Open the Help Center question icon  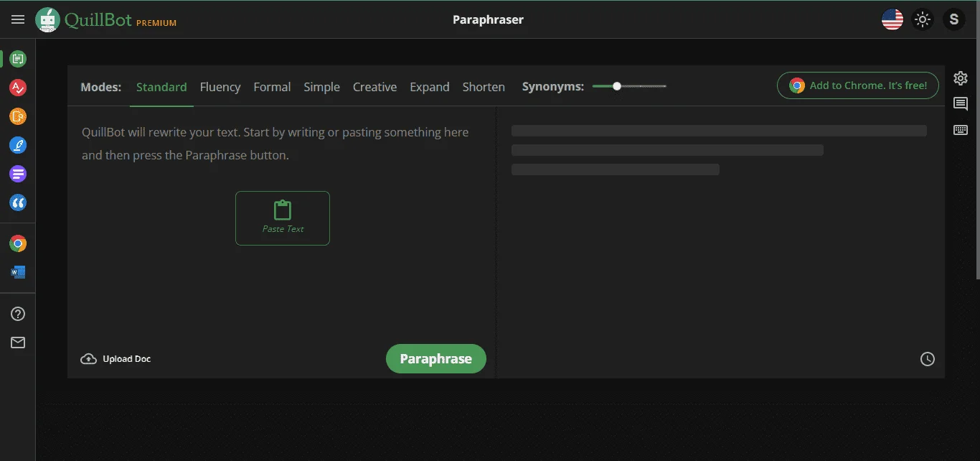[x=18, y=314]
